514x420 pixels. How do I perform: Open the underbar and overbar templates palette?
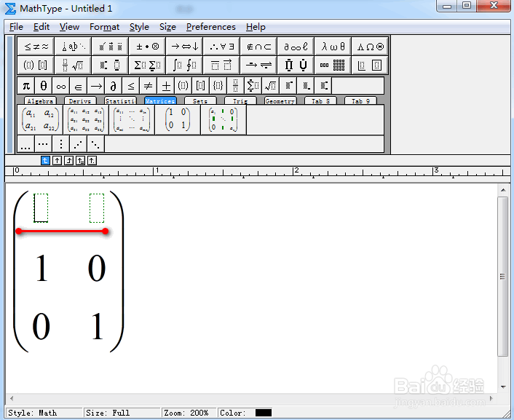221,65
